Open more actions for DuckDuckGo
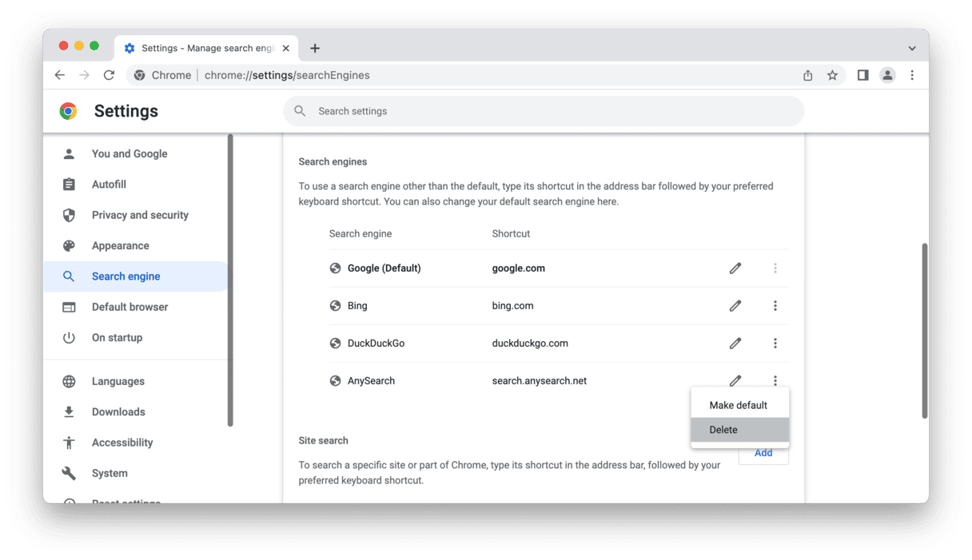 pyautogui.click(x=775, y=344)
